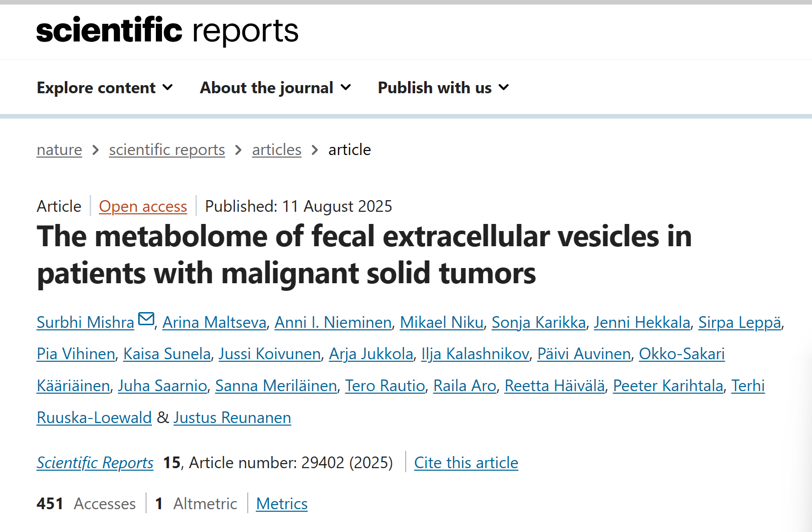Click the email envelope icon beside Surbhi Mishra
Screen dimensions: 812x532
pos(146,319)
